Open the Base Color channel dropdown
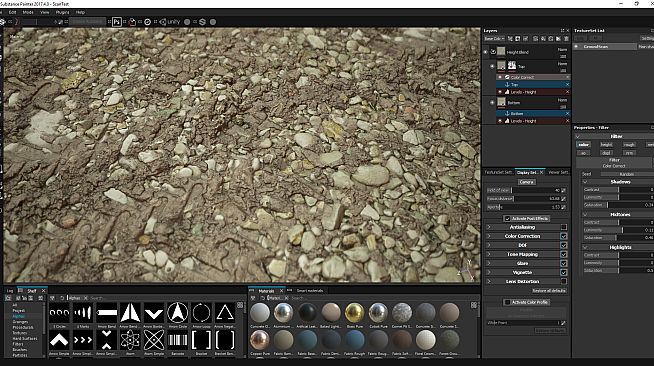This screenshot has width=654, height=366. tap(494, 39)
